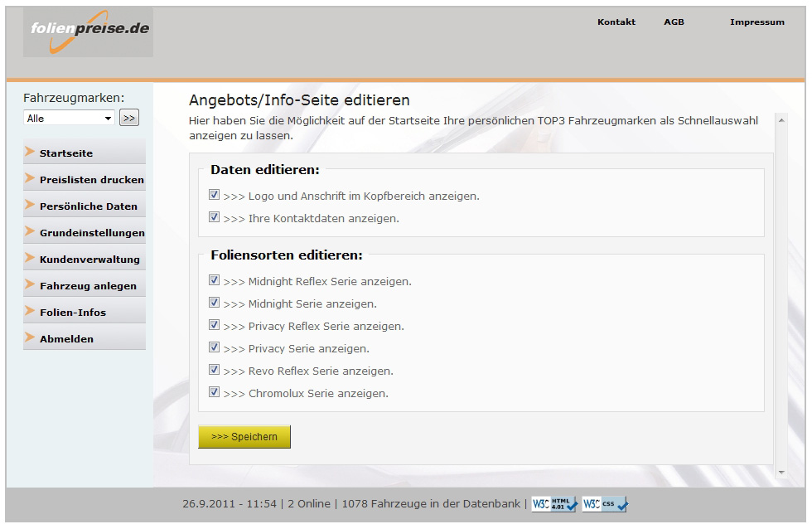The image size is (812, 529).
Task: Toggle the Midnight Reflex Serie checkbox
Action: [214, 280]
